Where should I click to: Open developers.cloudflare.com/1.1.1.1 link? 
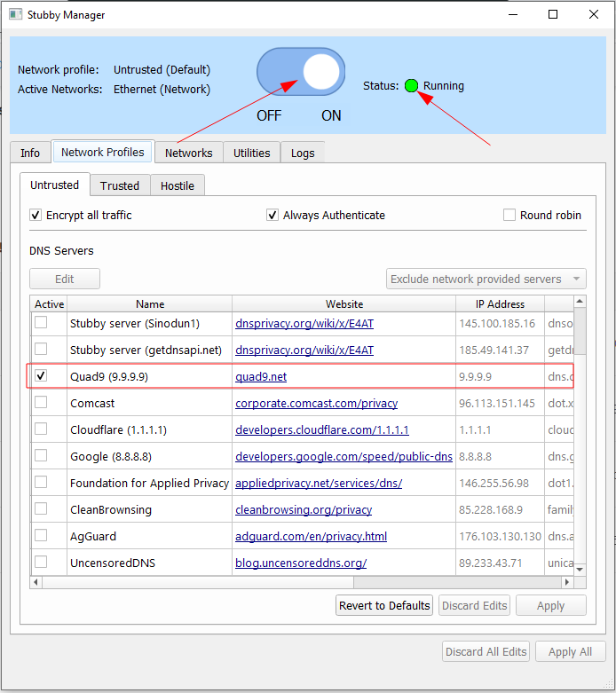click(x=322, y=429)
